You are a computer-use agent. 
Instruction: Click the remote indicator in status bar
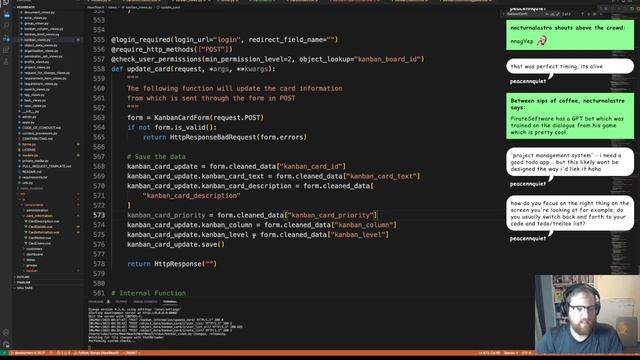4,353
